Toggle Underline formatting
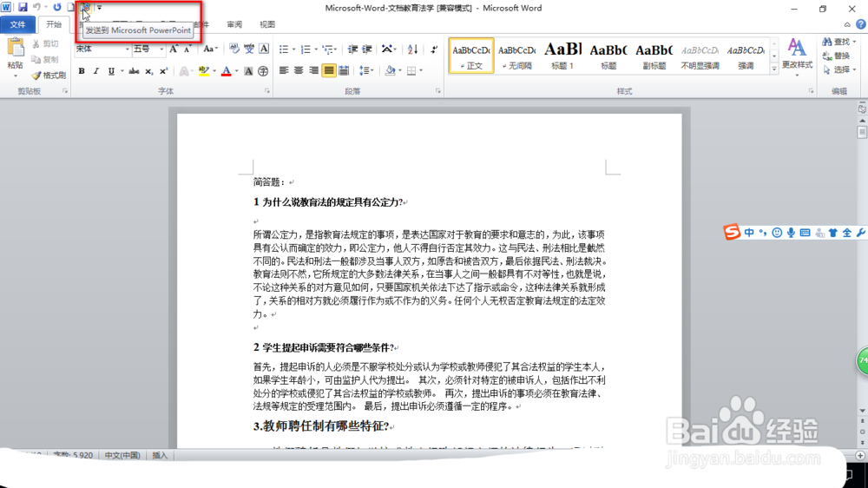The height and width of the screenshot is (488, 868). 111,71
